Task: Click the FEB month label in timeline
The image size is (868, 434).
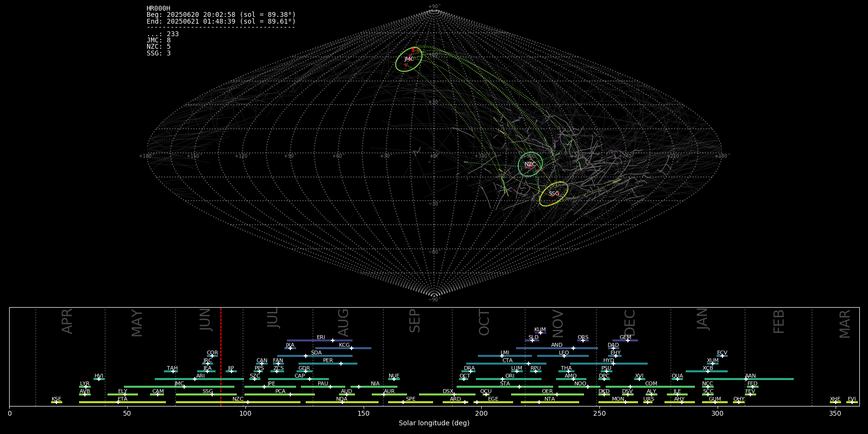Action: click(779, 322)
